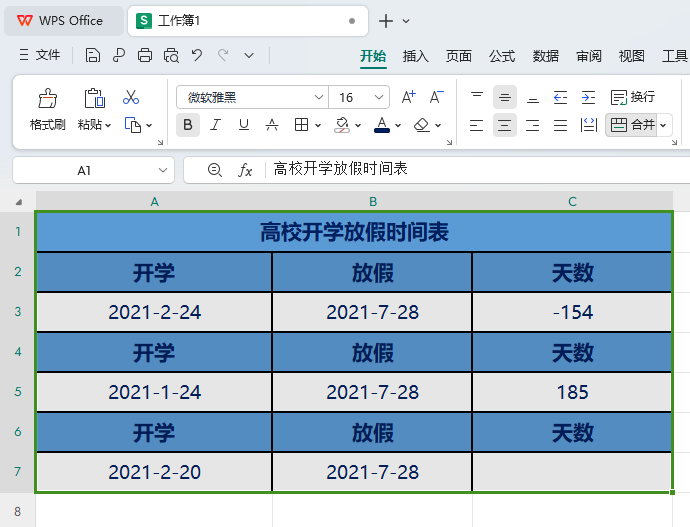Screen dimensions: 690x527
Task: Open the new tab options chevron
Action: [x=406, y=21]
